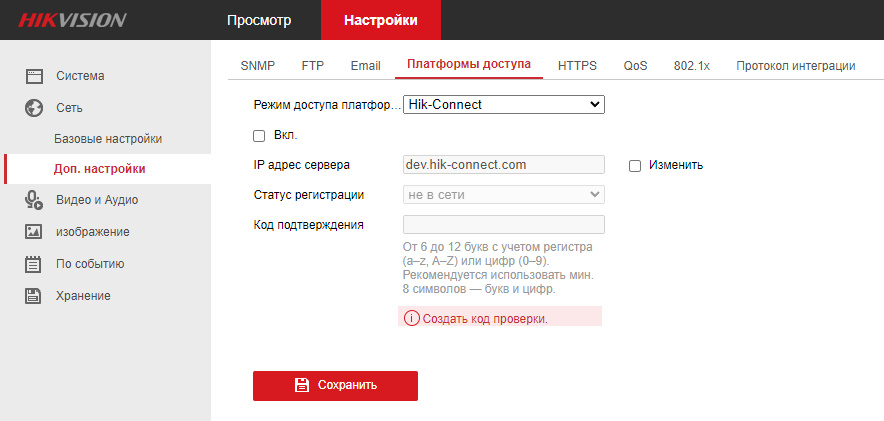
Task: Open the Протокол интеграции tab
Action: coord(795,66)
